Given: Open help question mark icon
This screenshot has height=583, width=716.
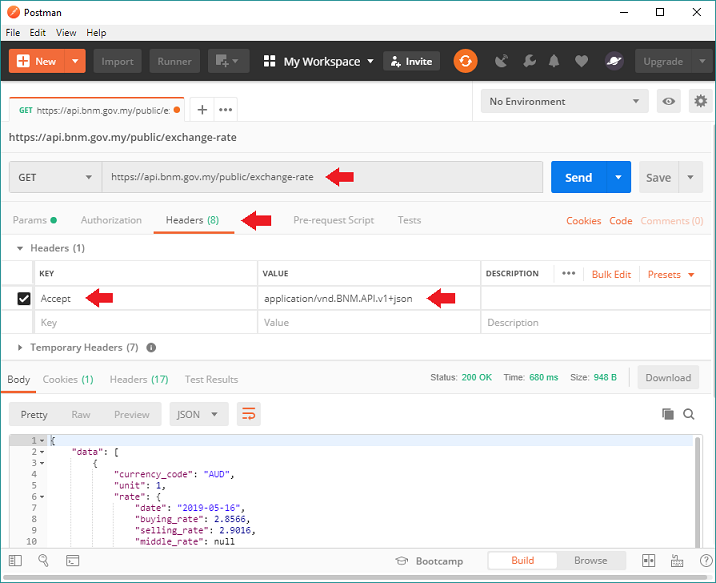Looking at the screenshot, I should pos(706,561).
